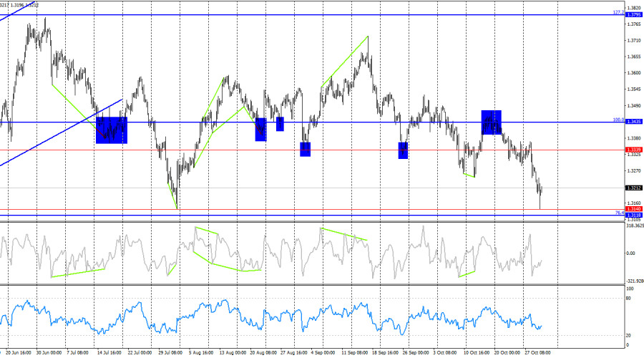Click the OHLC price readout in the top-left corner
The width and height of the screenshot is (644, 358).
pyautogui.click(x=20, y=4)
